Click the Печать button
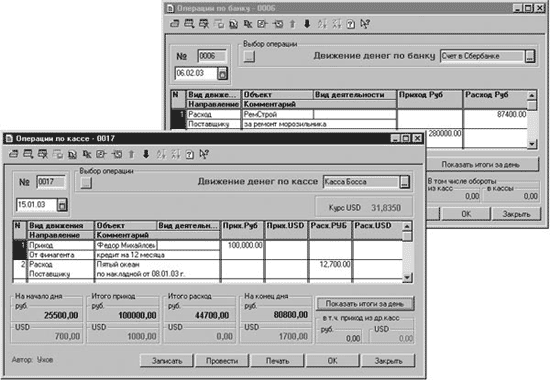 tap(277, 361)
